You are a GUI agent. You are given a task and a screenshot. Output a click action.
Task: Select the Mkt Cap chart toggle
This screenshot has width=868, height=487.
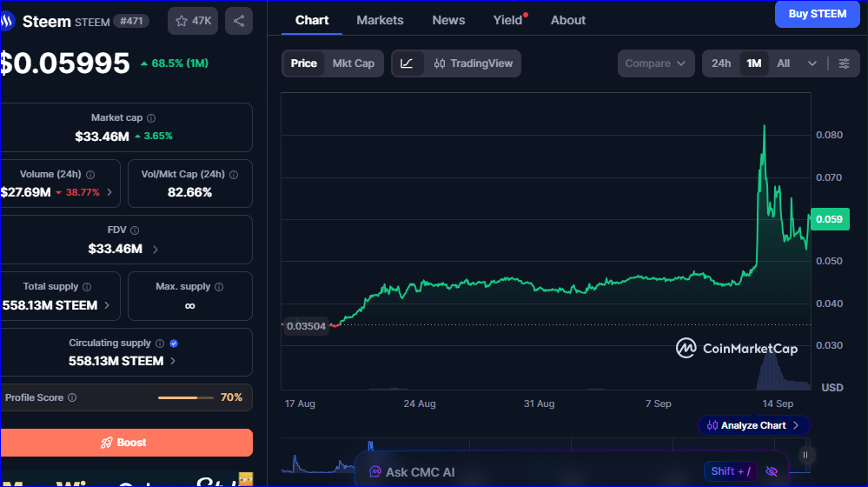[x=353, y=63]
